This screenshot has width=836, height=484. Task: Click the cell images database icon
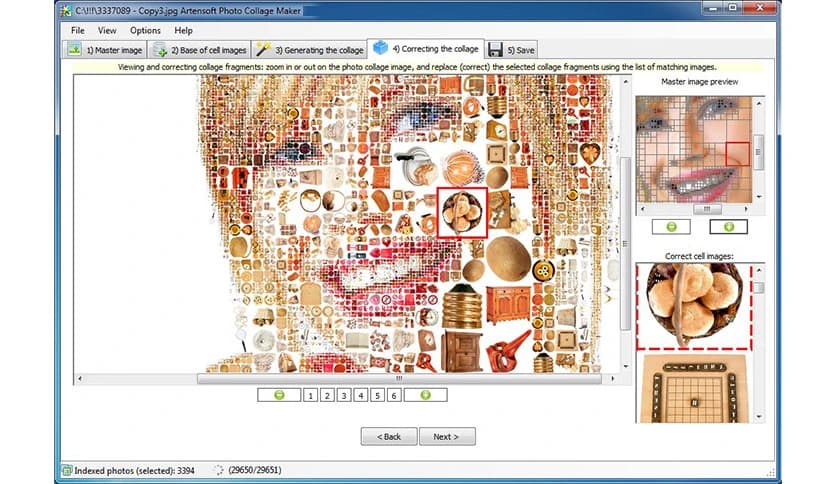coord(160,50)
